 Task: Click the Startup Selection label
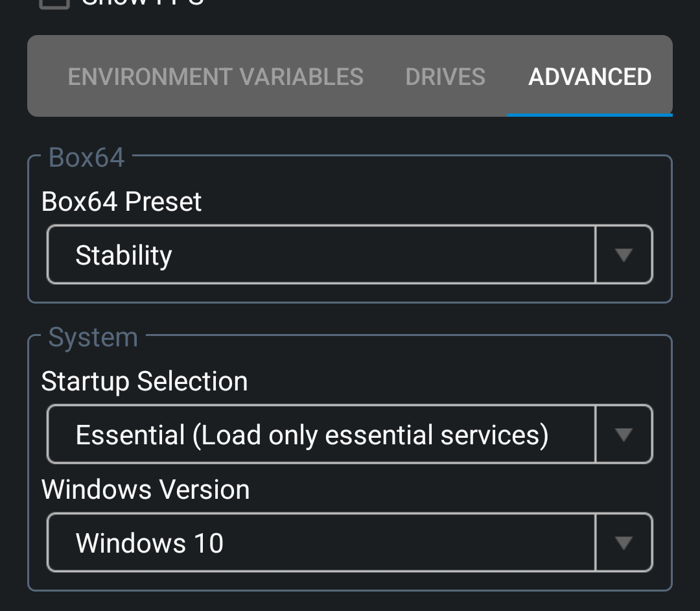point(144,381)
